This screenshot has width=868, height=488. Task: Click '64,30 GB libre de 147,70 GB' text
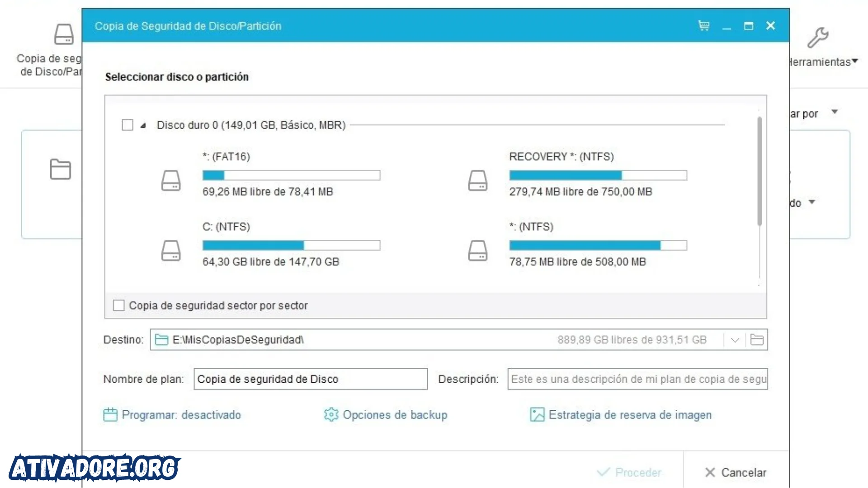[271, 262]
